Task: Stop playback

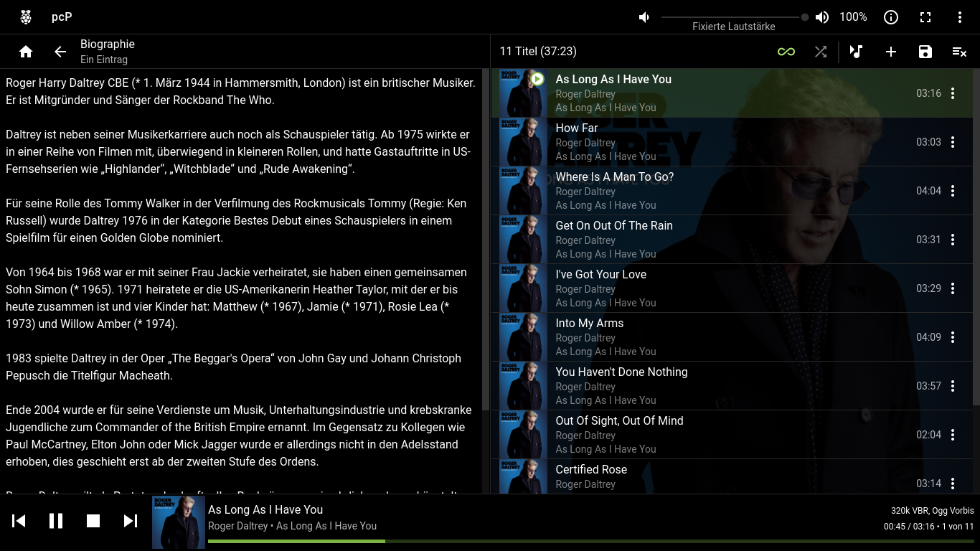Action: pyautogui.click(x=93, y=521)
